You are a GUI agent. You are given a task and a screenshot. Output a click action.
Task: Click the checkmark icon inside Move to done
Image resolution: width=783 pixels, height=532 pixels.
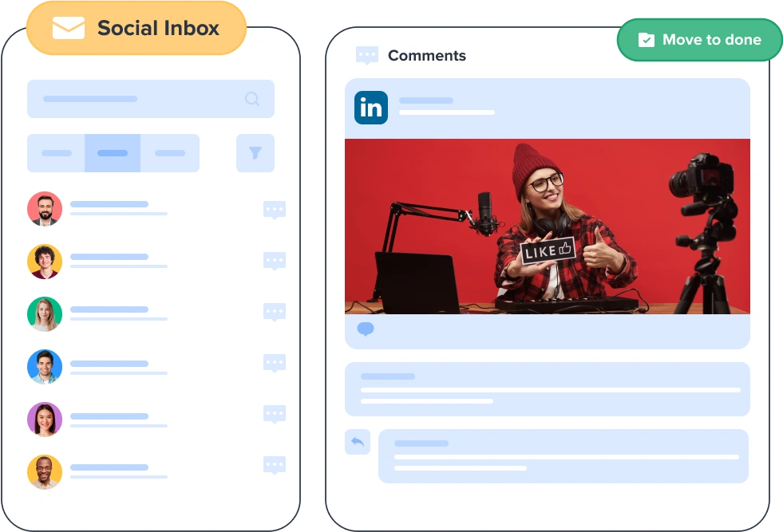click(646, 38)
